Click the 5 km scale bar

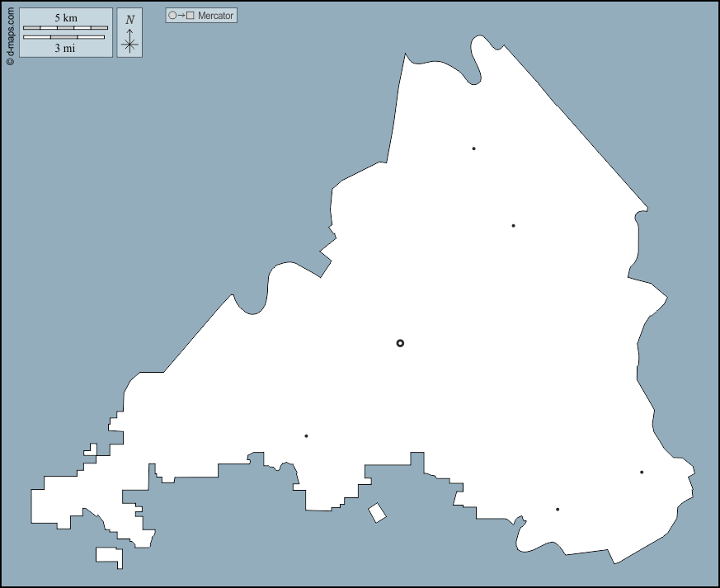65,28
